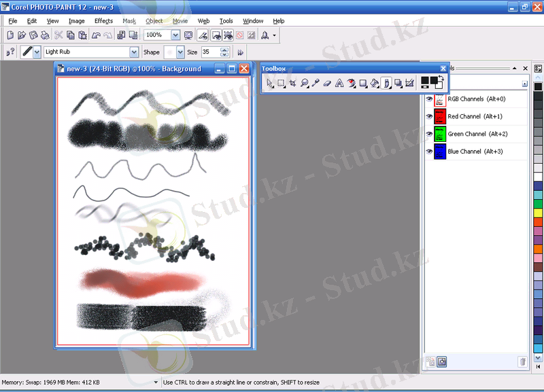The width and height of the screenshot is (544, 392).
Task: Open the Light Rub brush type dropdown
Action: click(x=134, y=52)
